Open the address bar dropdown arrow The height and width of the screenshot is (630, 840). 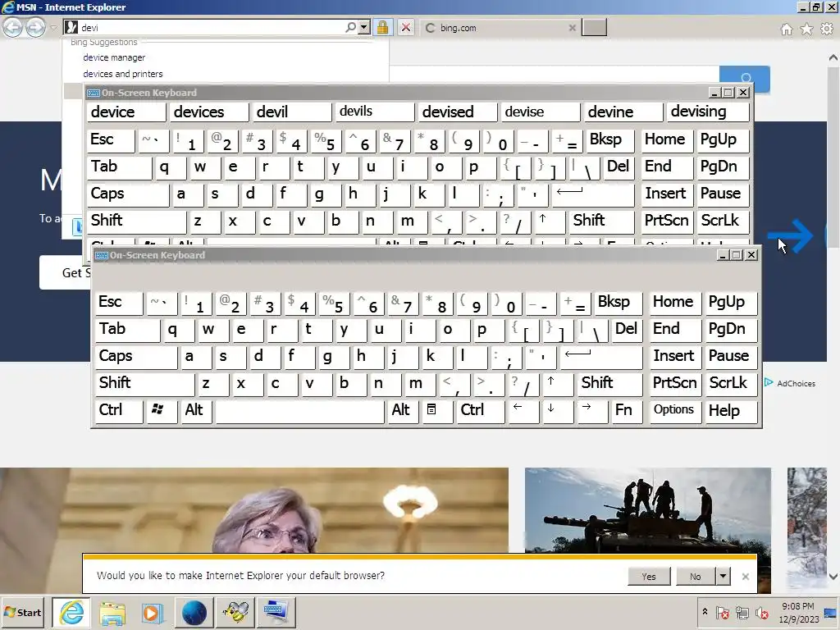click(x=364, y=27)
